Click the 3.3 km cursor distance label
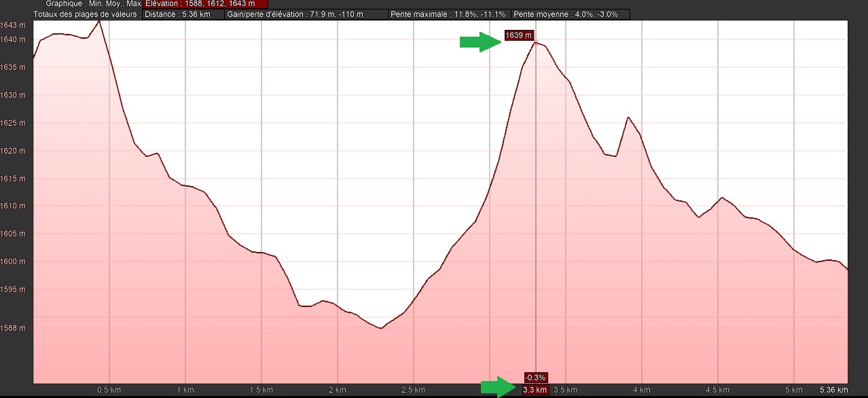Viewport: 868px width, 398px height. [535, 390]
